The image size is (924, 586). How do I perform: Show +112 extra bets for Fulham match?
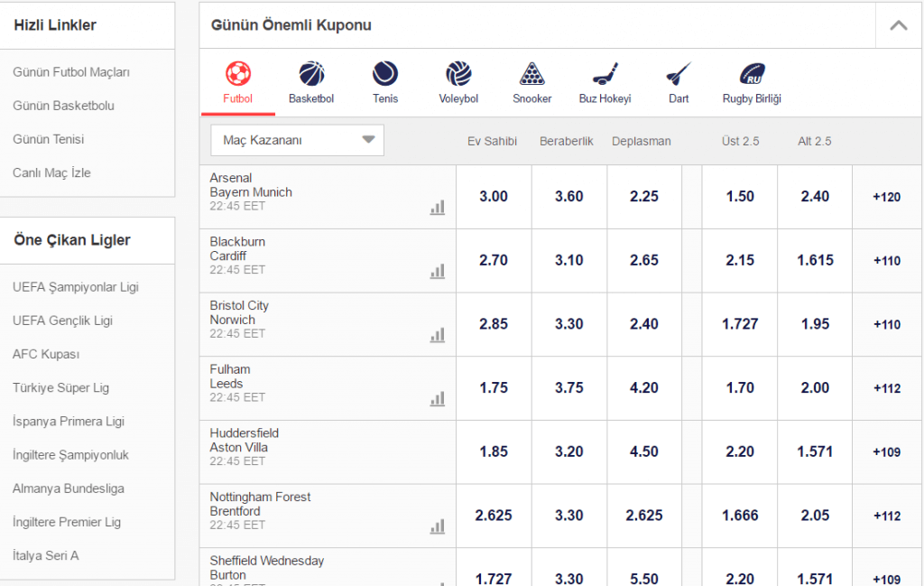(x=886, y=388)
